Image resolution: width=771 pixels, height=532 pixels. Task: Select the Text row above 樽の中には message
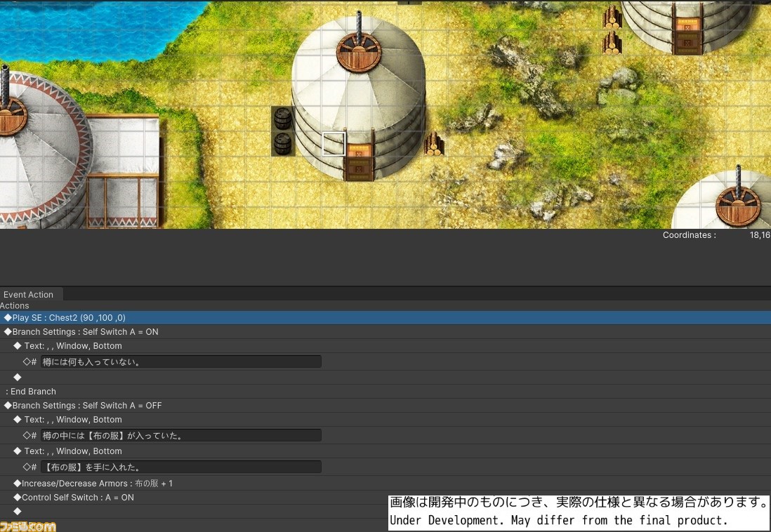tap(385, 420)
